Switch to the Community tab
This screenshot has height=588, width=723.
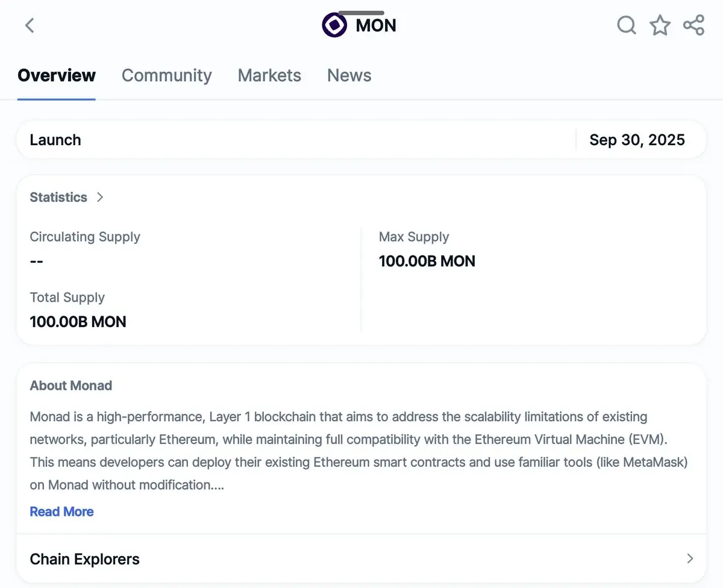[x=167, y=75]
